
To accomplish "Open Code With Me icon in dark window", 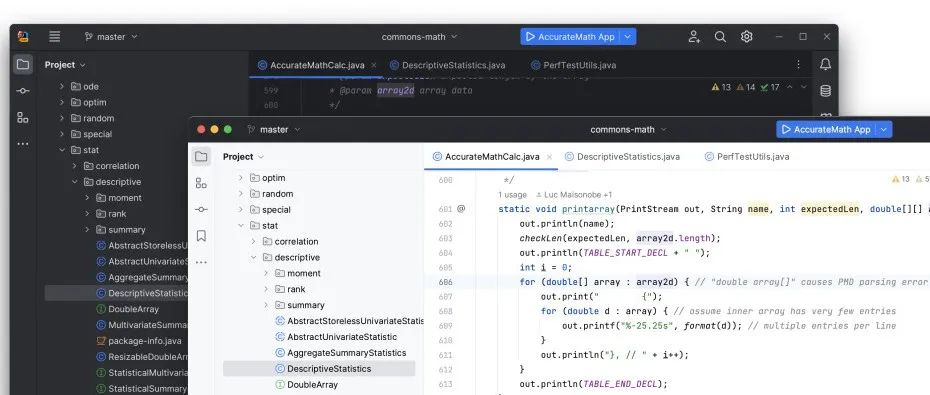I will tap(694, 37).
